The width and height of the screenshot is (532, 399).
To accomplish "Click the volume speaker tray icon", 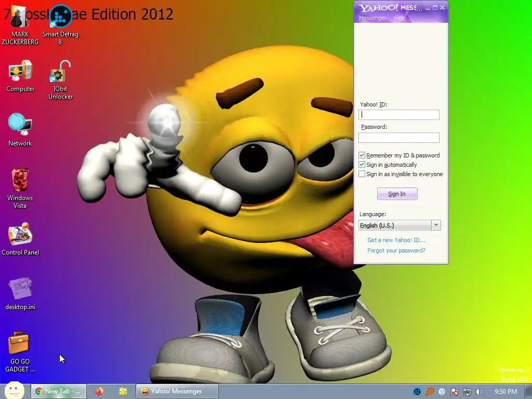I will (479, 392).
